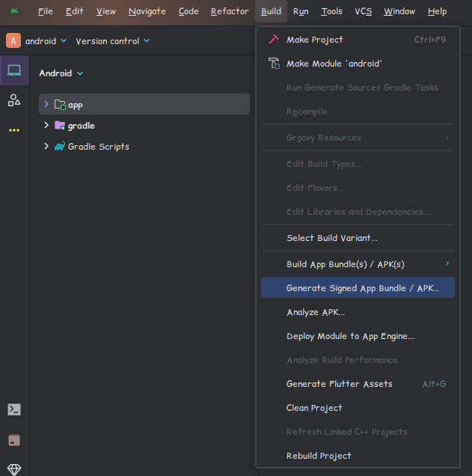
Task: Choose Make Project from Build menu
Action: click(x=314, y=40)
